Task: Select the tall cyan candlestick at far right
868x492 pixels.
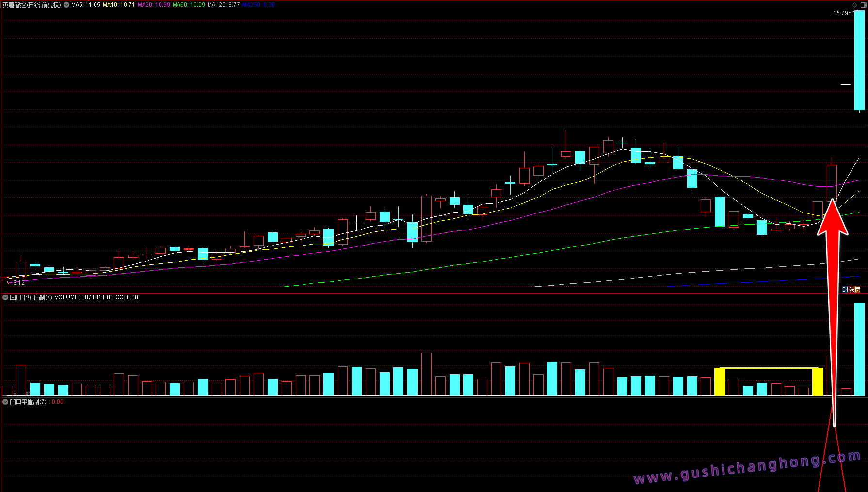Action: click(859, 61)
